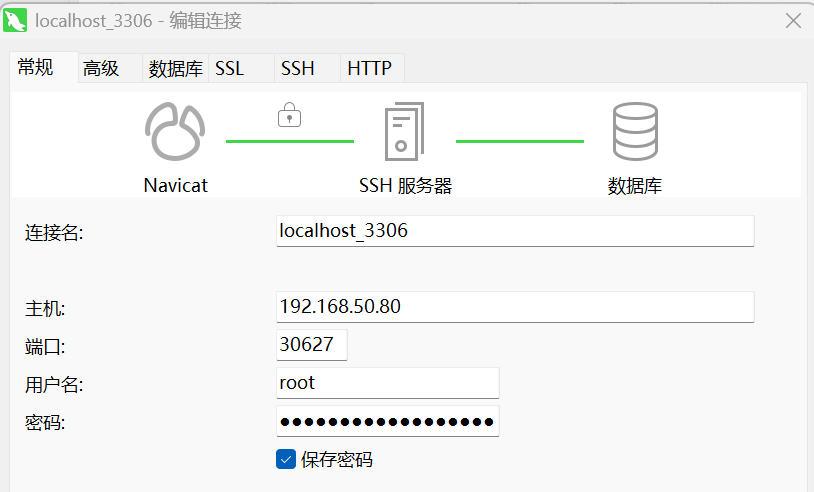Close the 编辑连接 dialog window
Viewport: 814px width, 492px height.
(793, 20)
